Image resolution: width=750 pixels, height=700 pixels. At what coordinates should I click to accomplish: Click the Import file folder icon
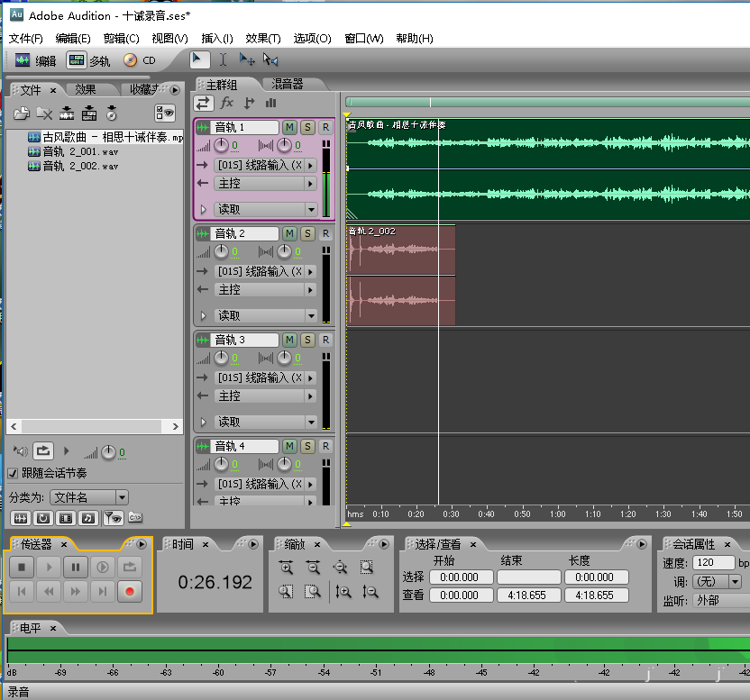click(21, 114)
